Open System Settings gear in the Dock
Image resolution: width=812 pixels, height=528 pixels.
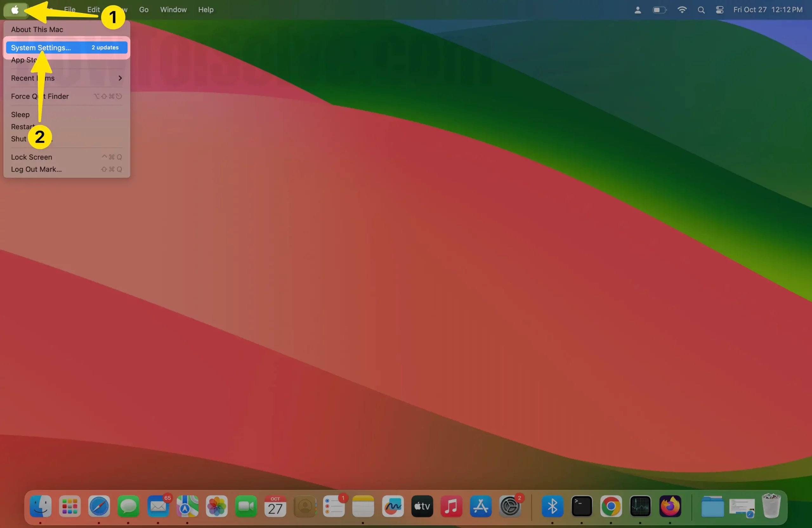(x=510, y=506)
